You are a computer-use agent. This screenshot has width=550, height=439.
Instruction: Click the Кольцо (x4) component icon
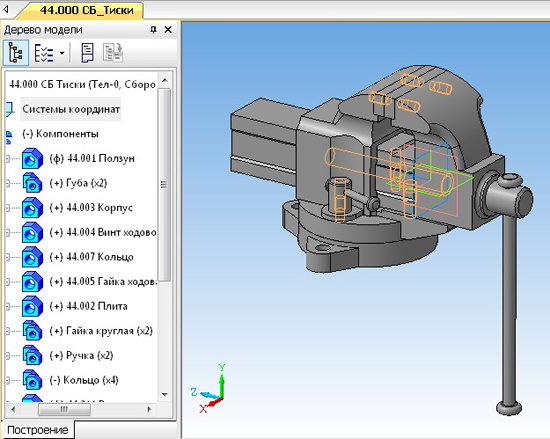click(x=32, y=380)
